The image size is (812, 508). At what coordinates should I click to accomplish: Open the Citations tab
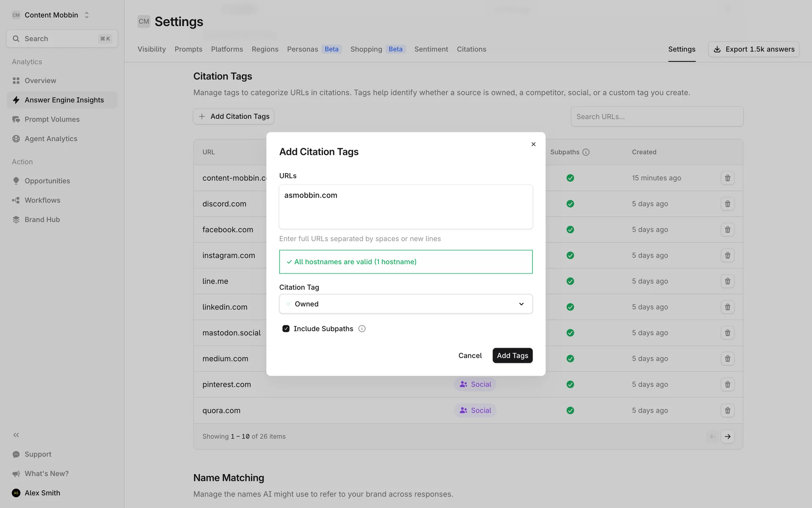pyautogui.click(x=471, y=49)
